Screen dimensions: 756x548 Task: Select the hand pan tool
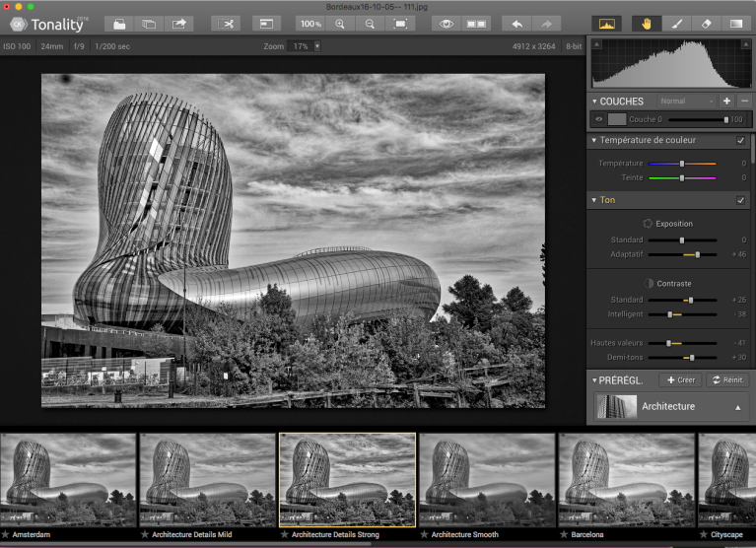pos(646,23)
